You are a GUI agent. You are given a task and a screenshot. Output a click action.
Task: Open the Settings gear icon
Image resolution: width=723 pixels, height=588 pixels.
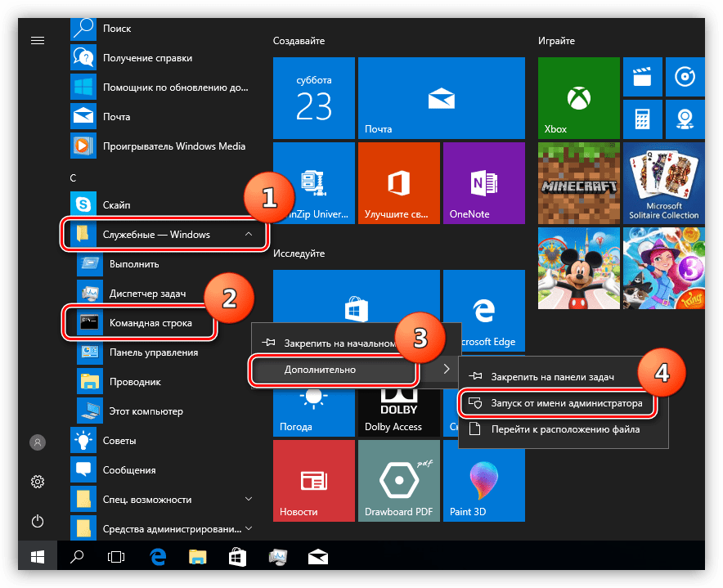38,481
